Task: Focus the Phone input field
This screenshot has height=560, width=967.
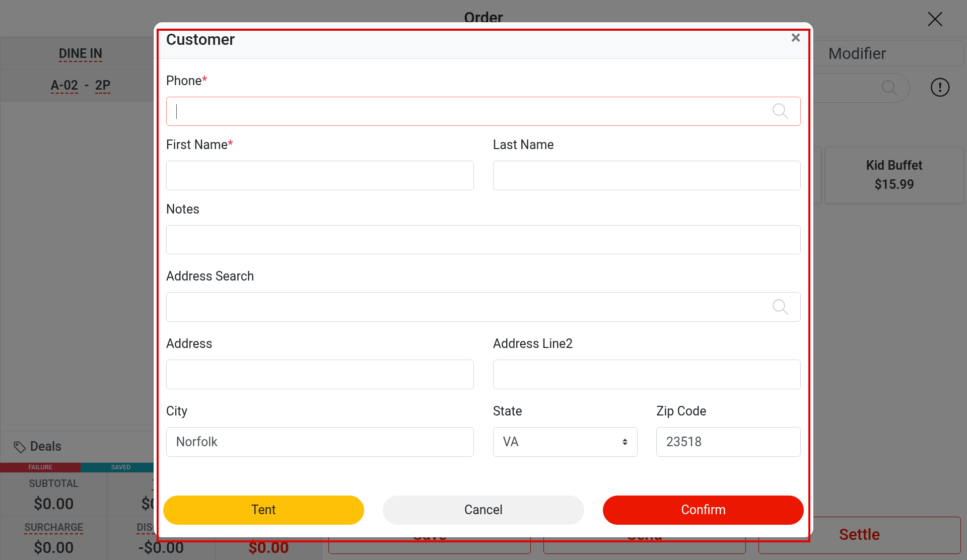Action: coord(483,111)
